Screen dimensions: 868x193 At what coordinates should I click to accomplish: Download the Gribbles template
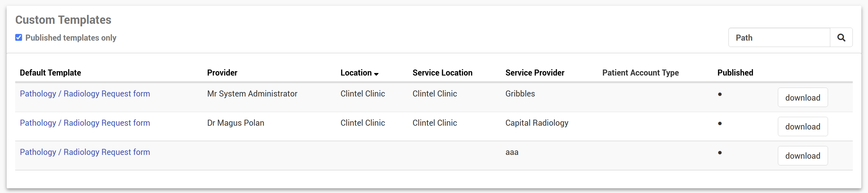pyautogui.click(x=802, y=97)
